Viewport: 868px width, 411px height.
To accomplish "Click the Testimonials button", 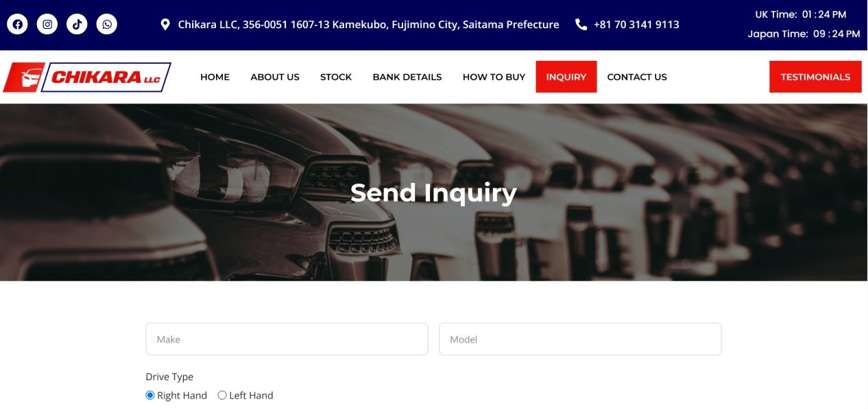I will pos(815,77).
